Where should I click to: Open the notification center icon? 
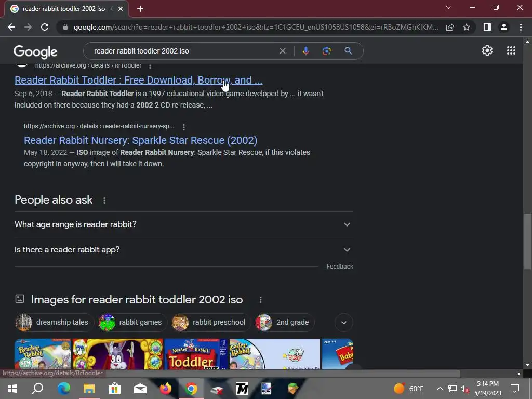tap(515, 389)
